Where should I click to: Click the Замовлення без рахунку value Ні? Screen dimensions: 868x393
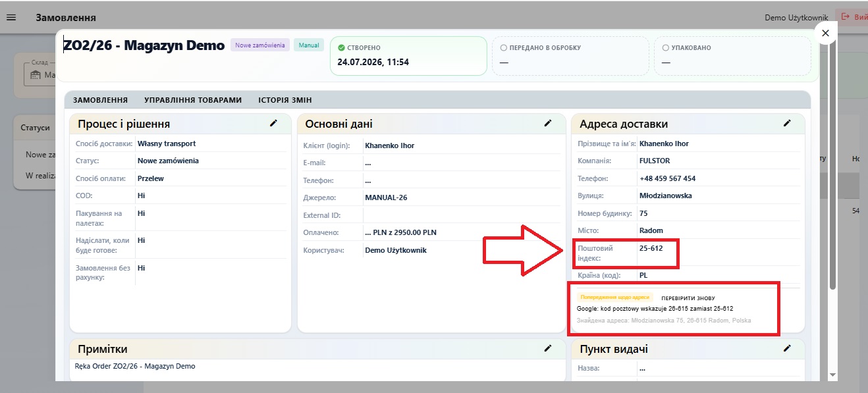pos(141,268)
